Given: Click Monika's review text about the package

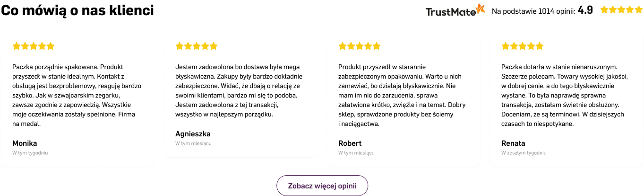Looking at the screenshot, I should (x=77, y=95).
